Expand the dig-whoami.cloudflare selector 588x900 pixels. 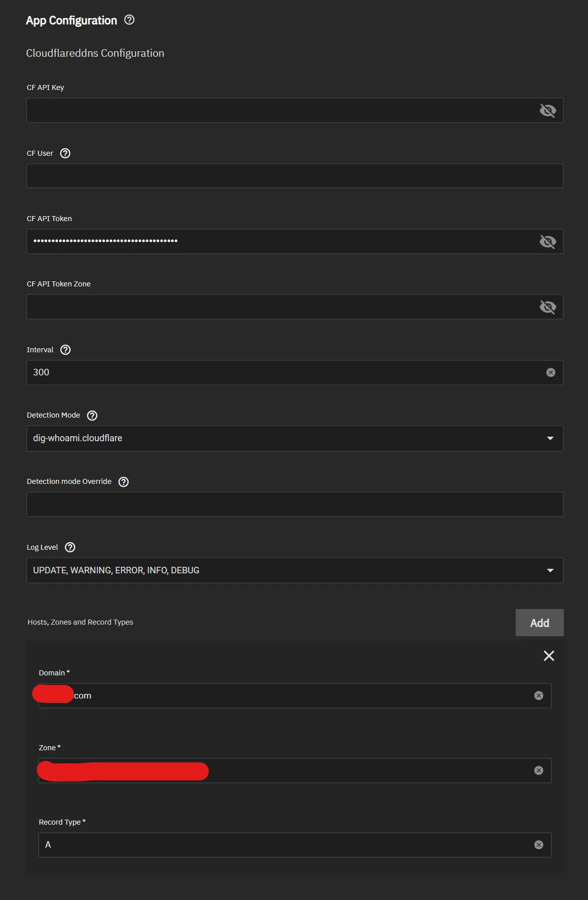tap(551, 438)
